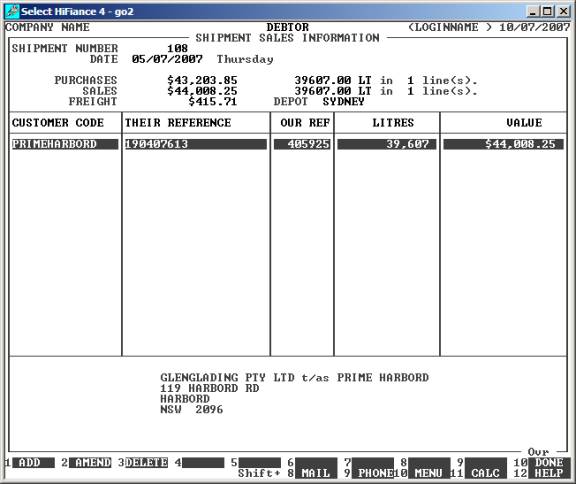Click the blank function key 5 button
576x484 pixels.
260,463
